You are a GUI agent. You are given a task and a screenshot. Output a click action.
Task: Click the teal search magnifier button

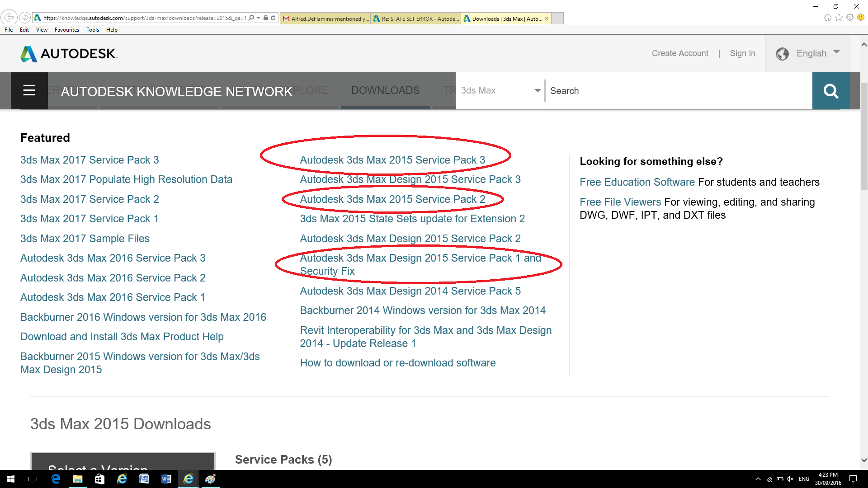830,91
